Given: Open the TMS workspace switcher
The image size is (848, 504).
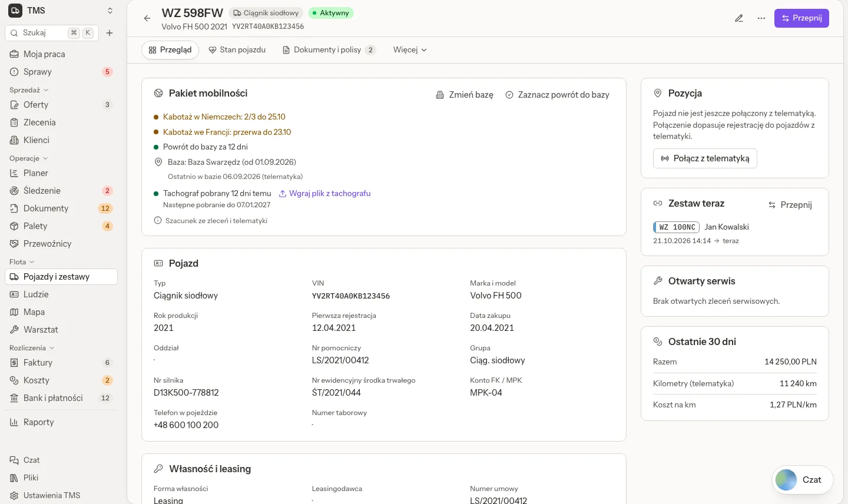Looking at the screenshot, I should [x=61, y=11].
